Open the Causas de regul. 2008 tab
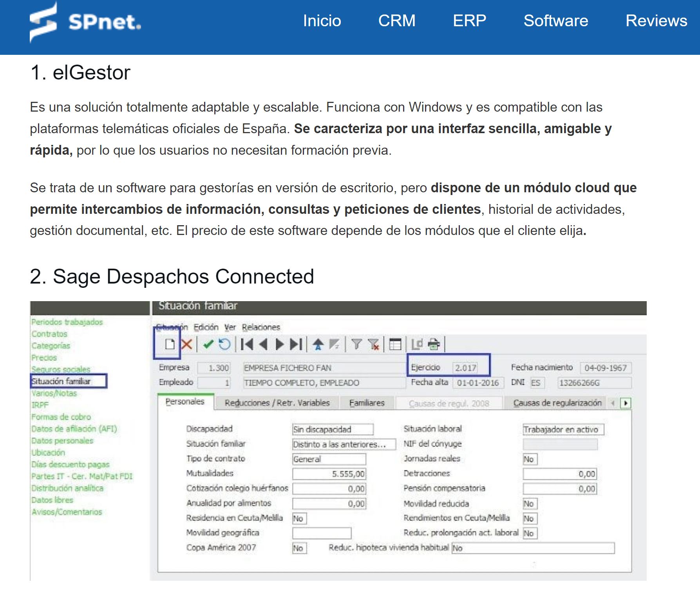 coord(449,403)
